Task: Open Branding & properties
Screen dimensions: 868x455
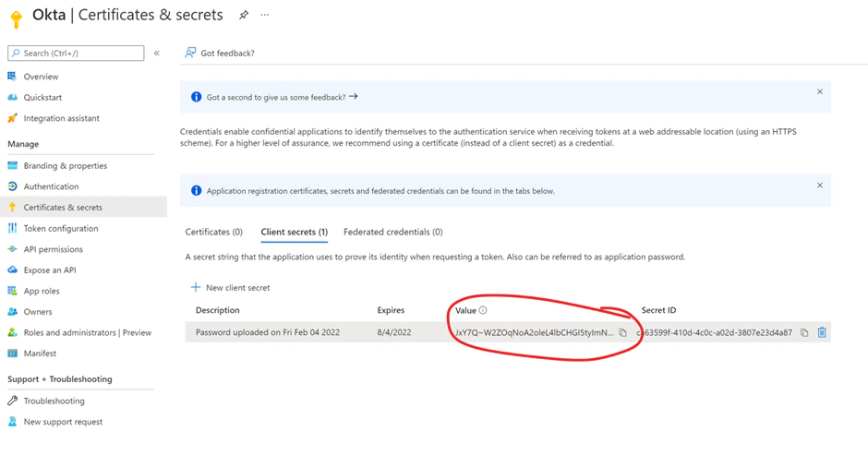Action: (x=66, y=165)
